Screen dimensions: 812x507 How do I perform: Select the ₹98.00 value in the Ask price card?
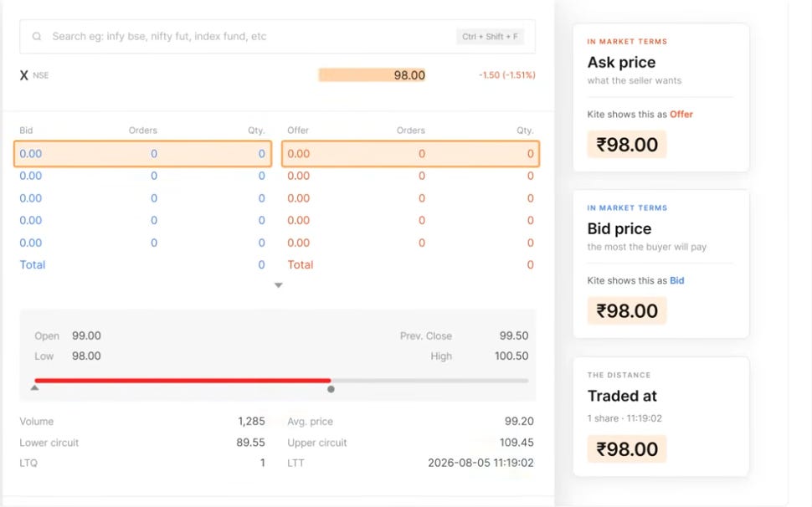[x=627, y=145]
